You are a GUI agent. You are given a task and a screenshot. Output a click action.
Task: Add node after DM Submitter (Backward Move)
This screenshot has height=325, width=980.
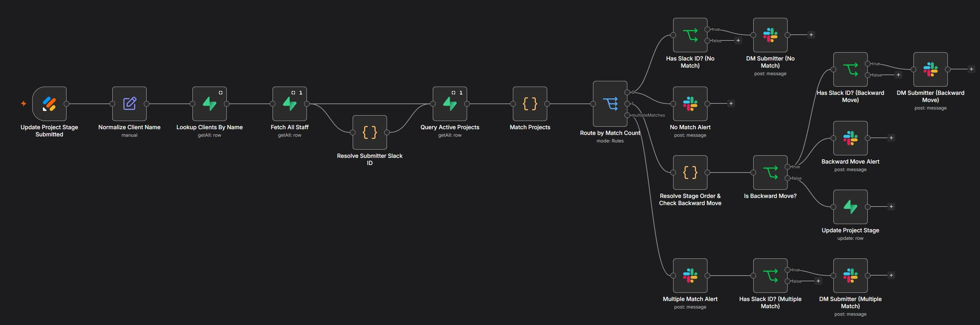tap(971, 69)
